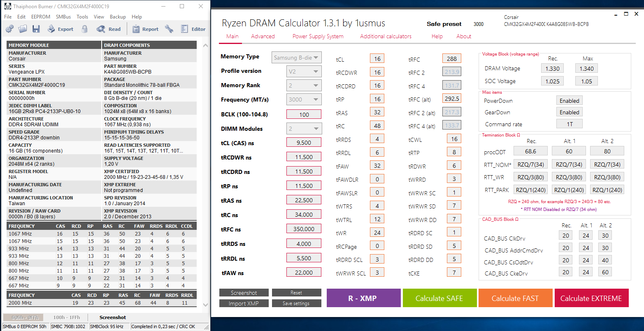Click the Read toolbar button
The image size is (644, 331).
[x=109, y=29]
